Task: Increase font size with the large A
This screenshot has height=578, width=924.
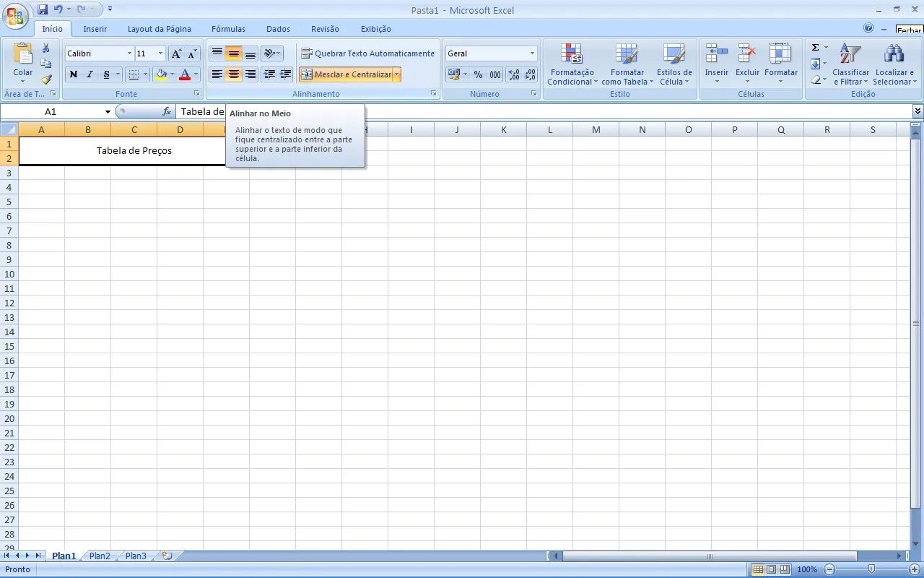Action: tap(176, 53)
